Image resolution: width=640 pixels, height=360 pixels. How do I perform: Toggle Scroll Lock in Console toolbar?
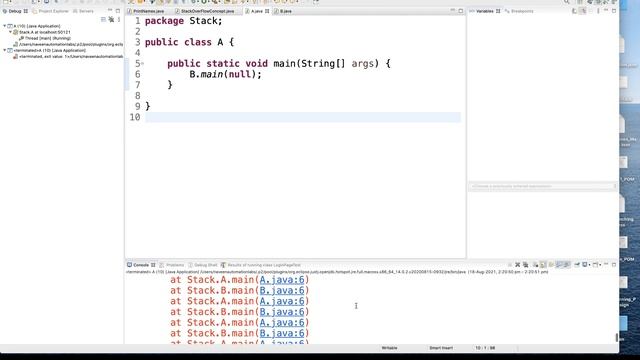click(x=543, y=265)
